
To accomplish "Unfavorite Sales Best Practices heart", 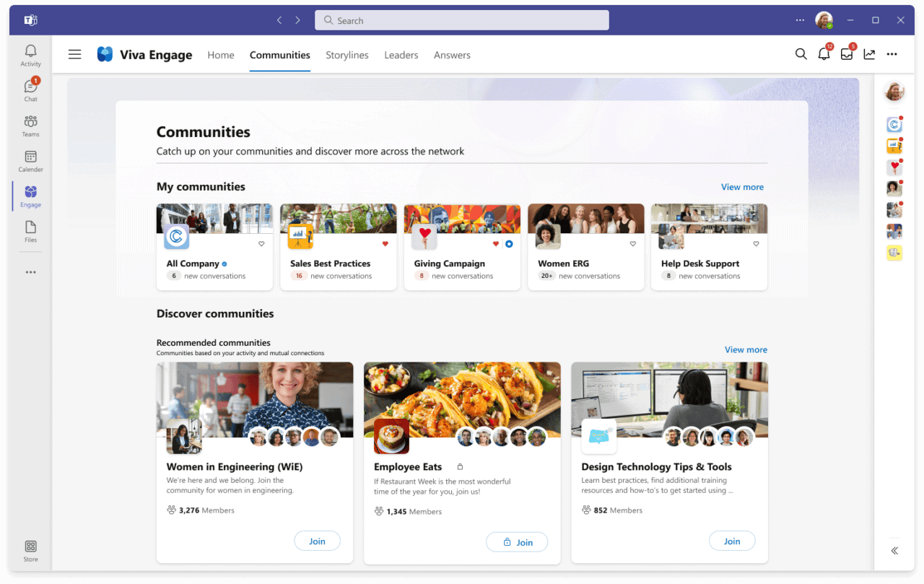I will pos(385,244).
